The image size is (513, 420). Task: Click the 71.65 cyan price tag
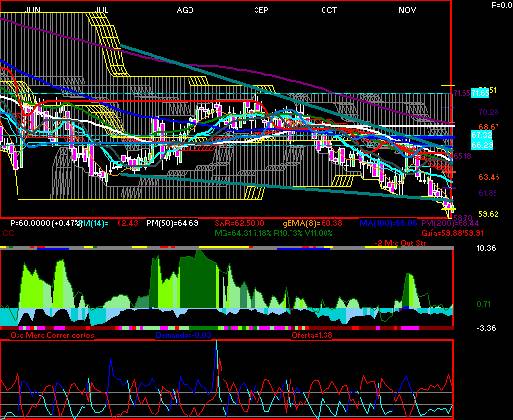tap(480, 93)
